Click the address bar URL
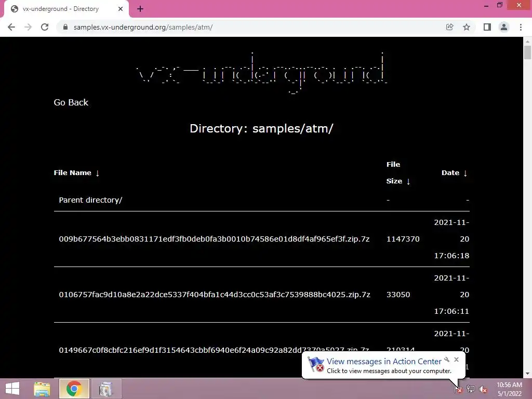The image size is (532, 399). tap(143, 27)
